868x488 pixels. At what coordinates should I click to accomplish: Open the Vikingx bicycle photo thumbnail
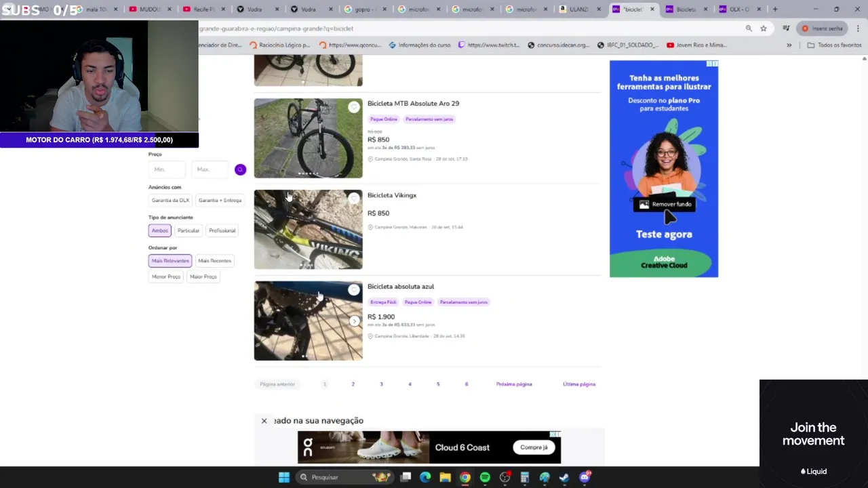pyautogui.click(x=309, y=230)
